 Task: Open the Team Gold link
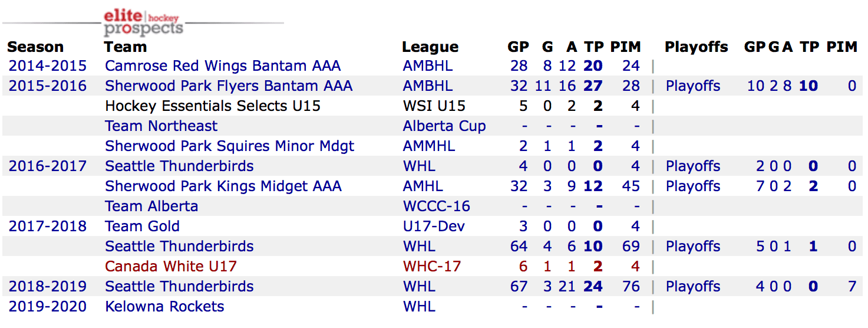point(142,227)
